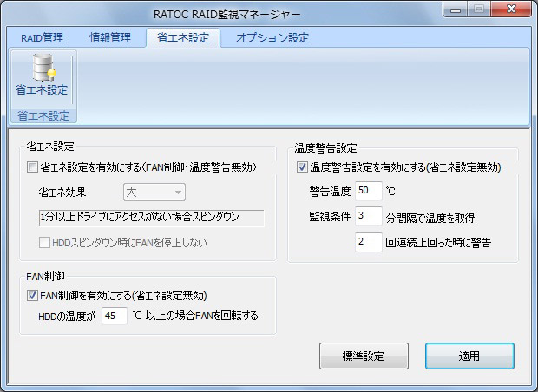Click the 温度警告設定 group title

pyautogui.click(x=325, y=148)
